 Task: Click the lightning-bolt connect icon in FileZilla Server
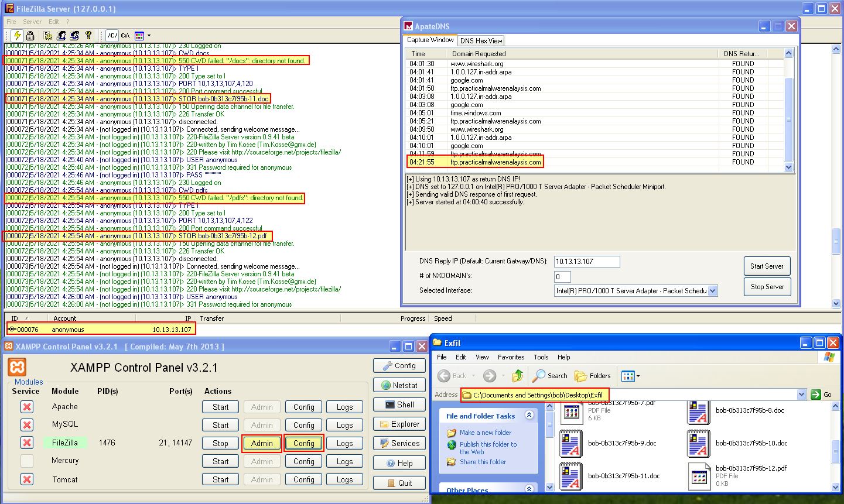pyautogui.click(x=18, y=36)
